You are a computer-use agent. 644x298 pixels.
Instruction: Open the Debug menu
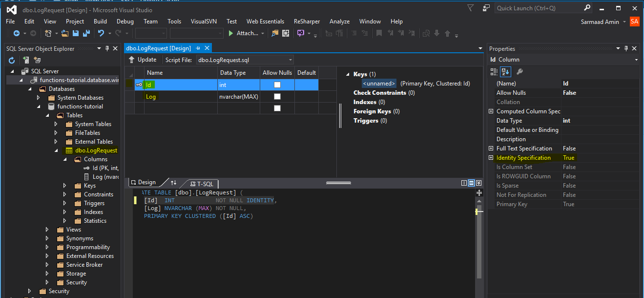point(125,21)
